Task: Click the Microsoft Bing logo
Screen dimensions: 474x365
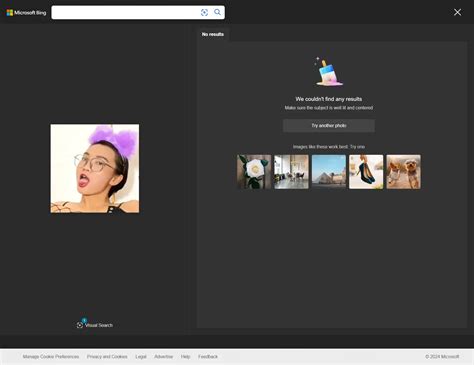Action: 26,13
